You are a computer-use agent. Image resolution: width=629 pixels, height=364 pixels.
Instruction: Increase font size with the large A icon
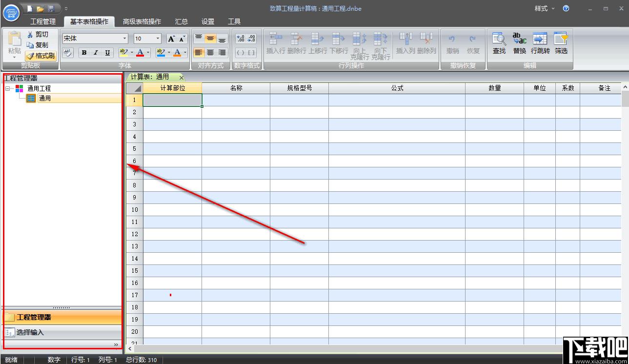pos(172,39)
